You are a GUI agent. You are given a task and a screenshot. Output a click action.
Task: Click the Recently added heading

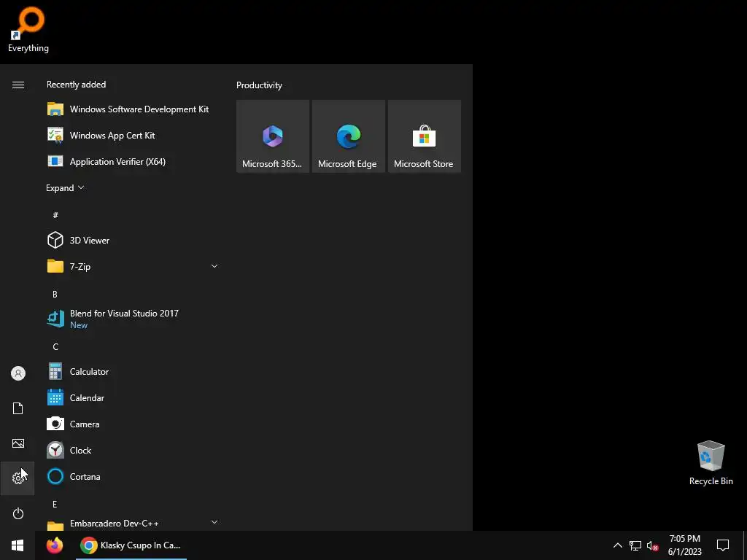point(76,85)
